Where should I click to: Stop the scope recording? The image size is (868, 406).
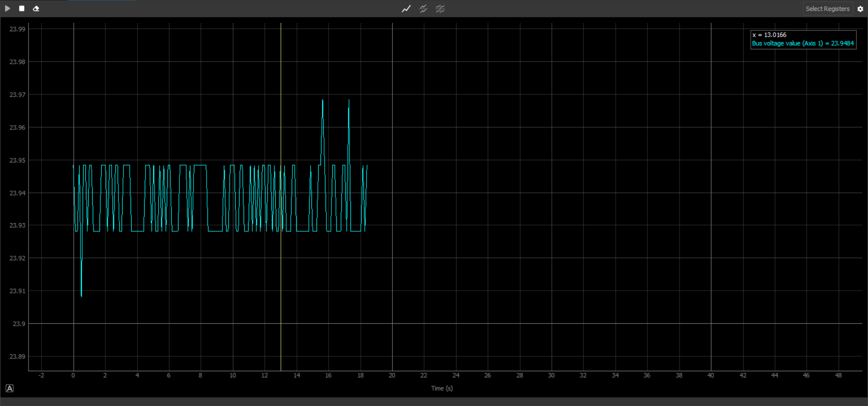pos(22,9)
